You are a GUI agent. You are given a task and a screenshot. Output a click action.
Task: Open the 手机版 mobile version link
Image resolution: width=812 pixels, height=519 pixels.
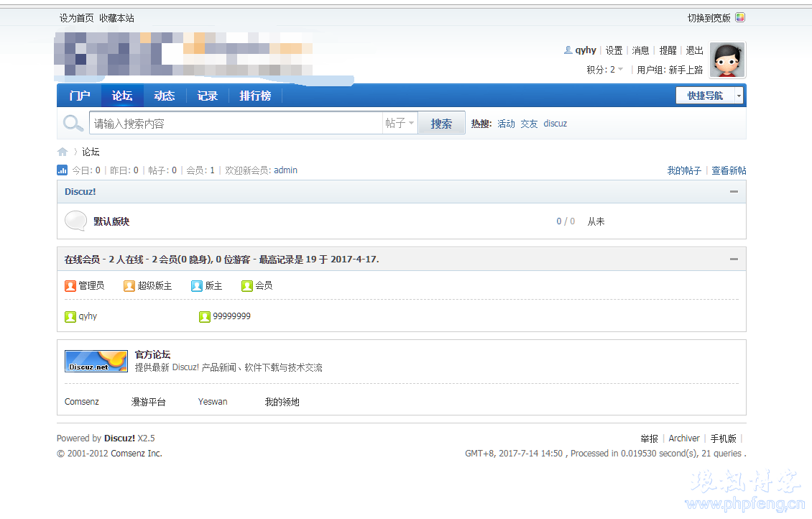pyautogui.click(x=724, y=438)
